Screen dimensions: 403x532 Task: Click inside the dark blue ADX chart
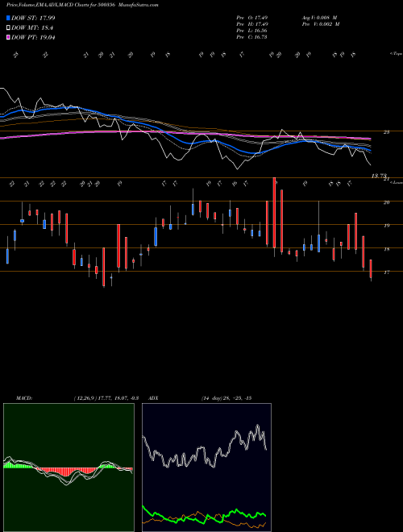(206, 468)
